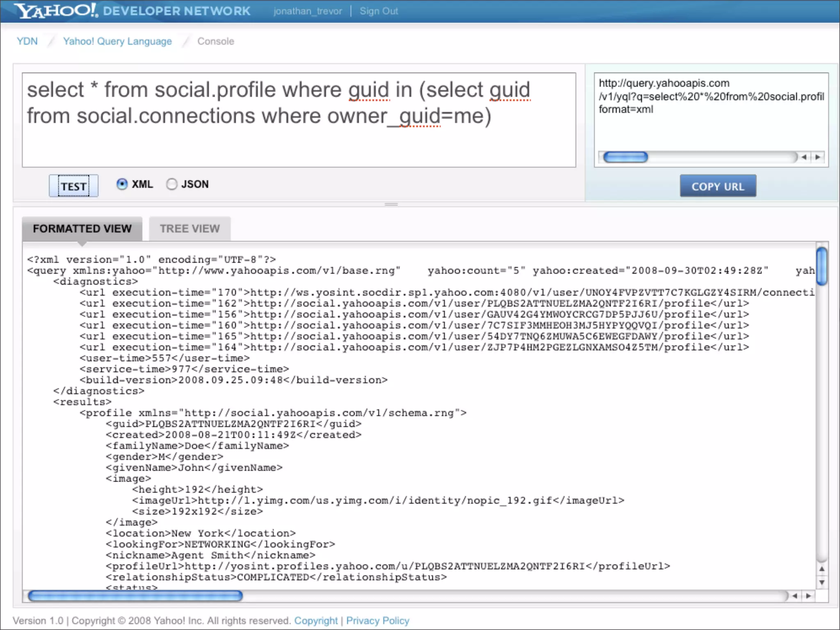Click the givenName John line
The height and width of the screenshot is (630, 840).
194,468
